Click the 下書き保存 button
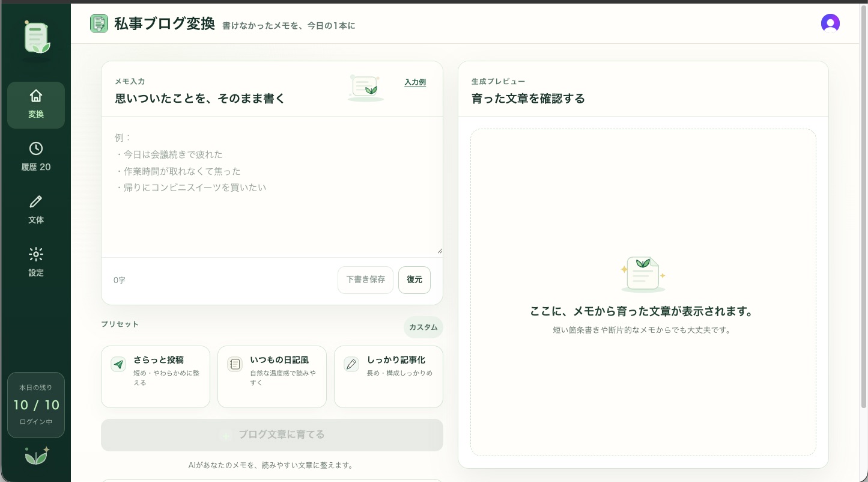This screenshot has width=868, height=482. pos(365,280)
